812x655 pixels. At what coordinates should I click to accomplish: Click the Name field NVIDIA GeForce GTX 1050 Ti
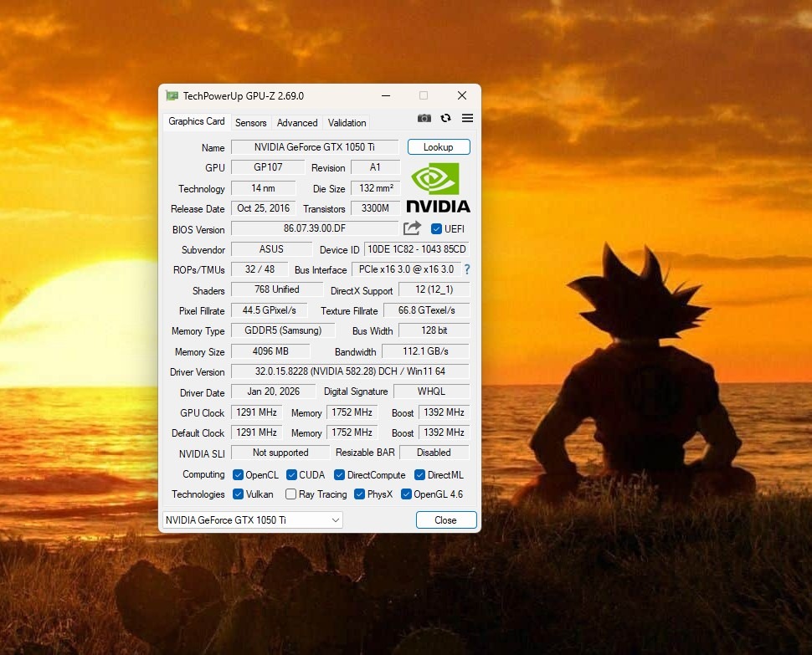[x=315, y=147]
